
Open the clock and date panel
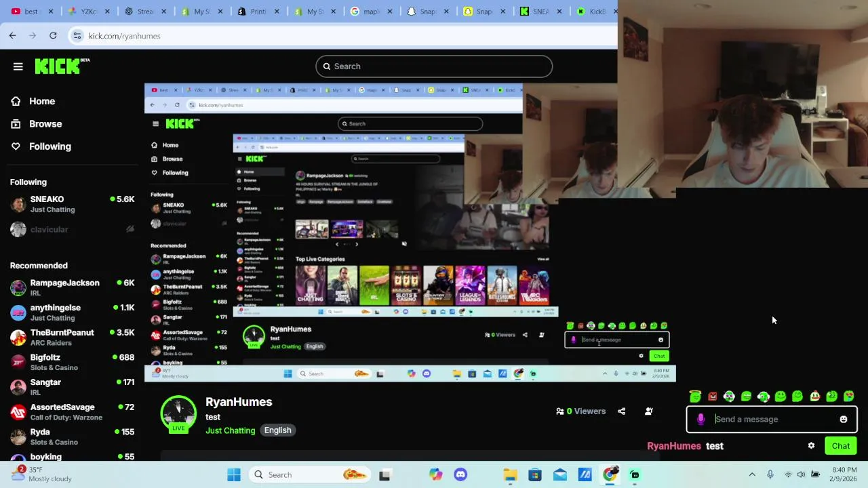[844, 474]
